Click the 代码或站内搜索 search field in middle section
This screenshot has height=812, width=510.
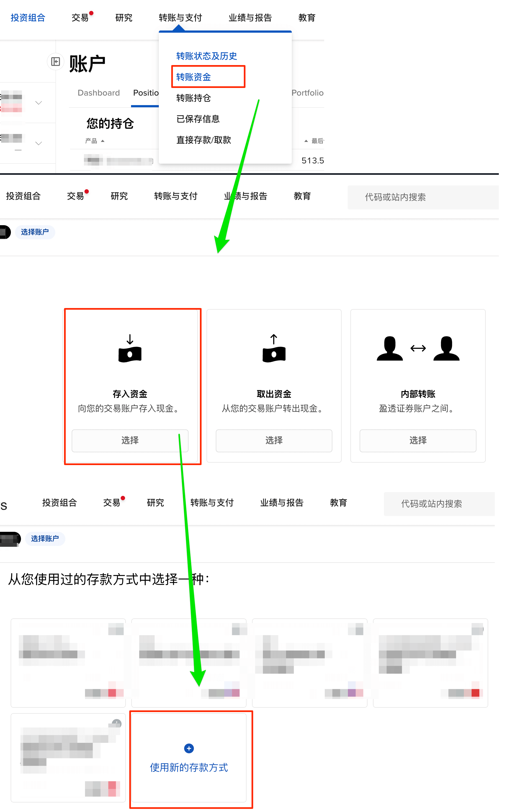422,197
